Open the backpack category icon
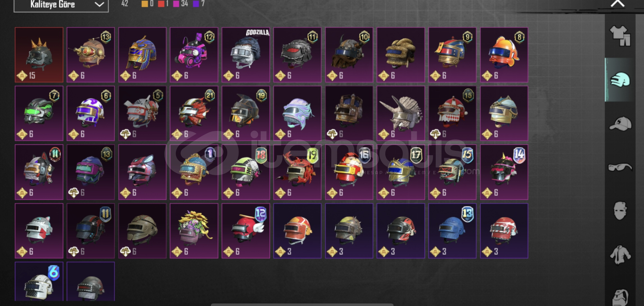The image size is (644, 306). pos(620,297)
